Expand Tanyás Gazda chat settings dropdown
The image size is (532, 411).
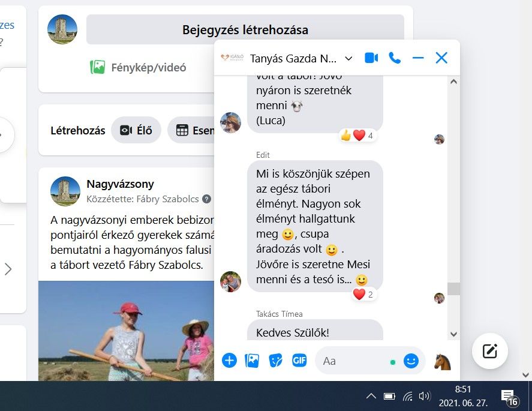(348, 59)
